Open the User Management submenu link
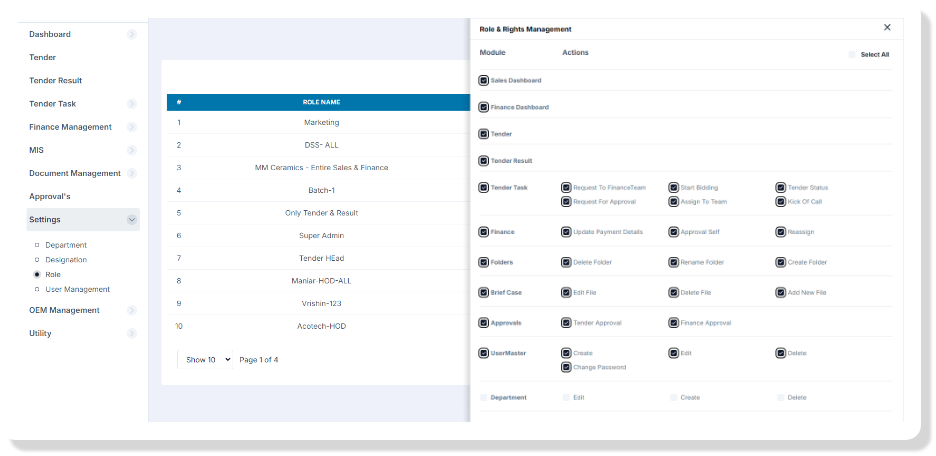 point(77,289)
